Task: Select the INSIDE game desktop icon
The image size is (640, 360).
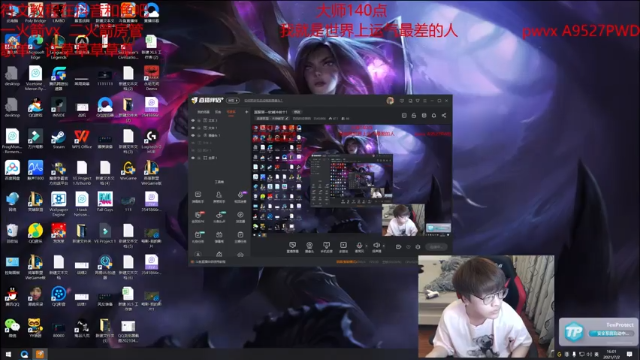Action: pyautogui.click(x=58, y=108)
